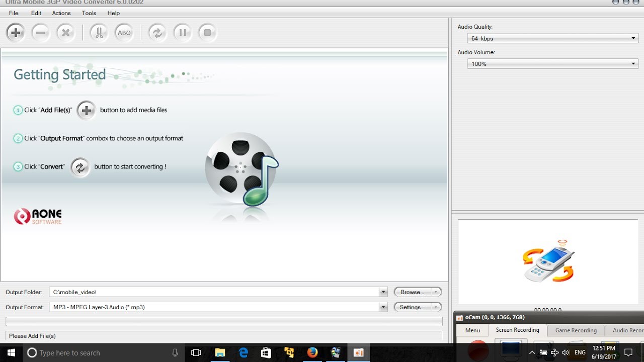This screenshot has height=362, width=644.
Task: Select the scissors Trim toolbar icon
Action: tap(99, 33)
